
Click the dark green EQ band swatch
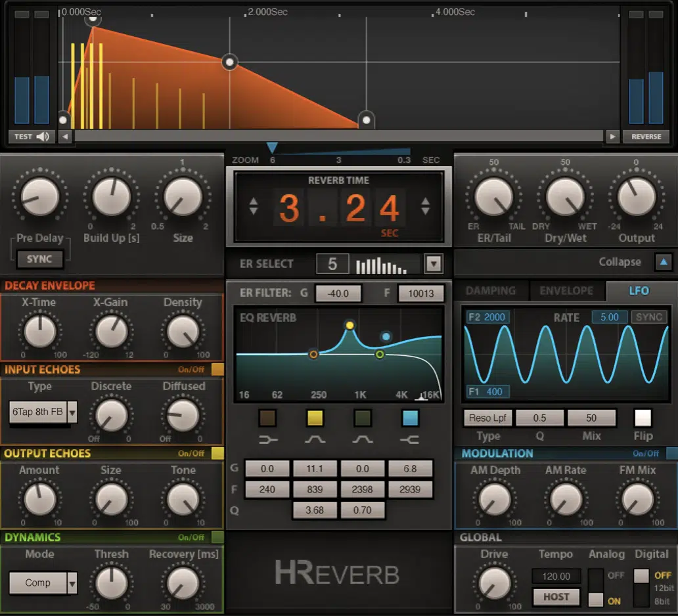click(363, 418)
